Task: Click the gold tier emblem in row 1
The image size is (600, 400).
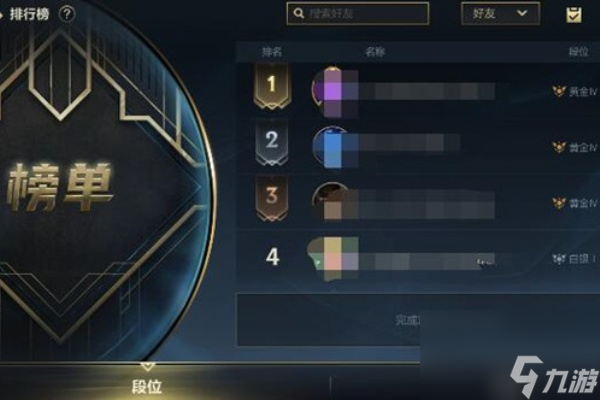Action: pos(559,91)
